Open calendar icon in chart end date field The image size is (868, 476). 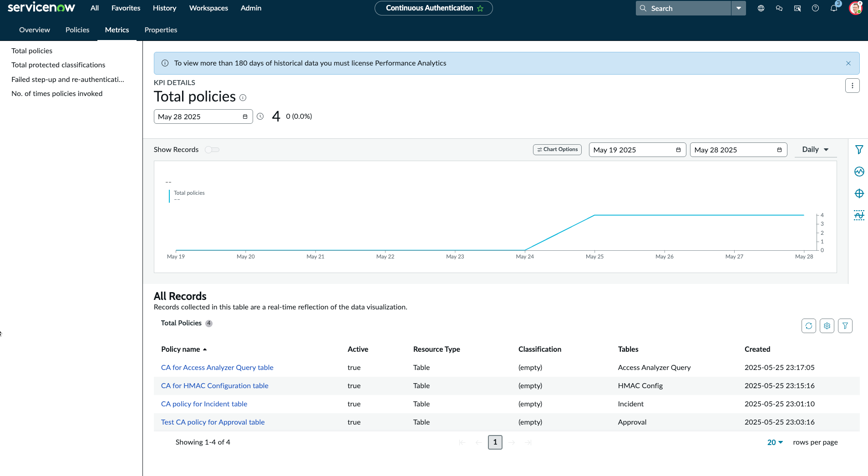pyautogui.click(x=779, y=150)
